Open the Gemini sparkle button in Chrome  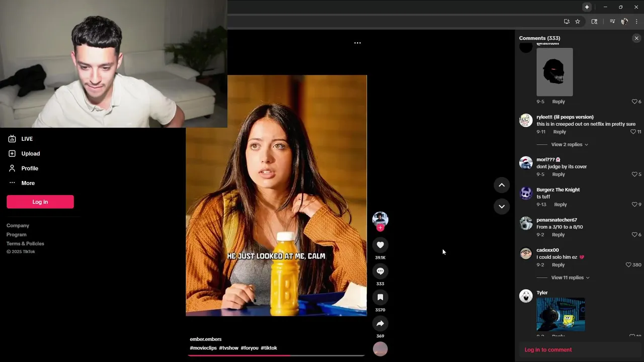587,7
